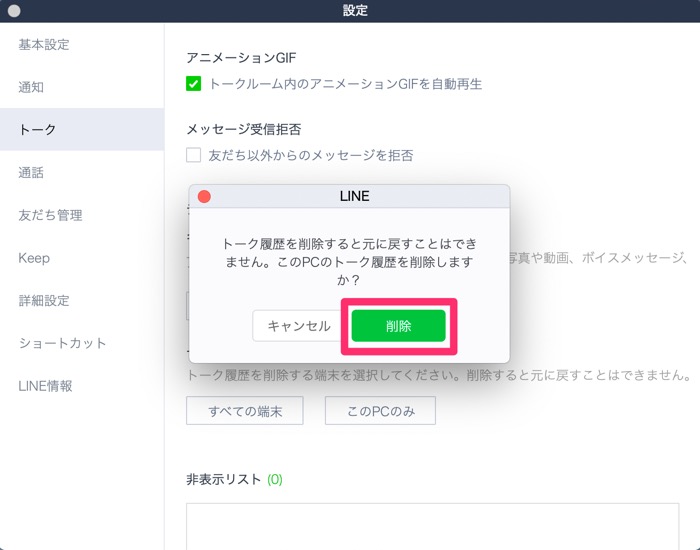Click the 非表示リスト empty list box
This screenshot has height=550, width=700.
(x=433, y=526)
